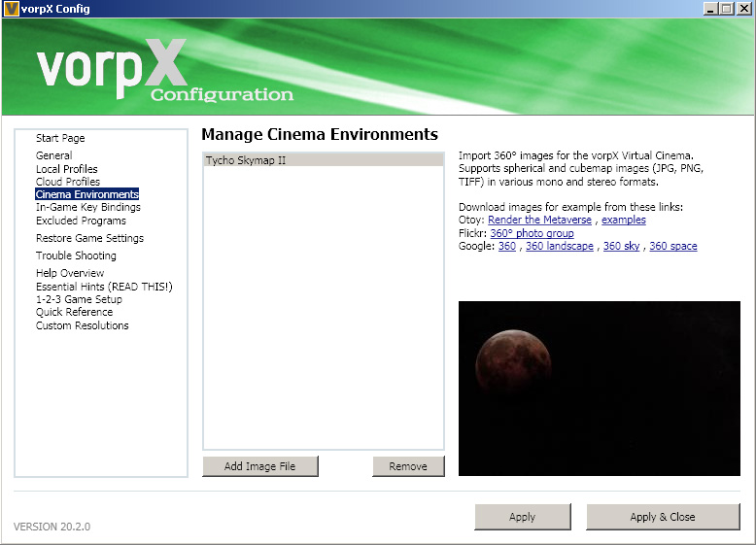Image resolution: width=756 pixels, height=545 pixels.
Task: Open Custom Resolutions page
Action: tap(83, 325)
